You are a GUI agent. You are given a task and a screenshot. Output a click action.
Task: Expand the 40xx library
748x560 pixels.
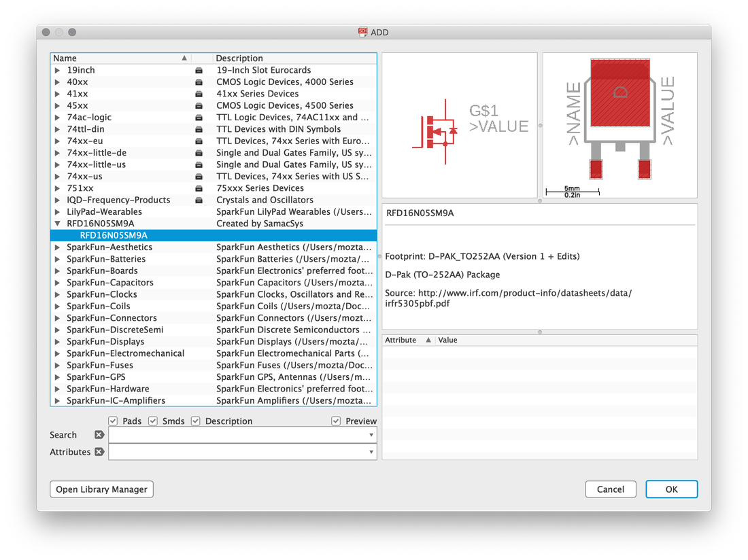[57, 82]
